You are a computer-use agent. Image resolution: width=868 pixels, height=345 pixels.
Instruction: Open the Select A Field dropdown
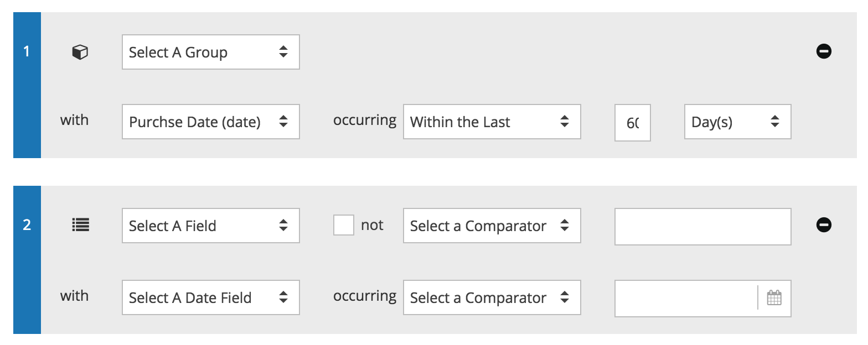210,226
